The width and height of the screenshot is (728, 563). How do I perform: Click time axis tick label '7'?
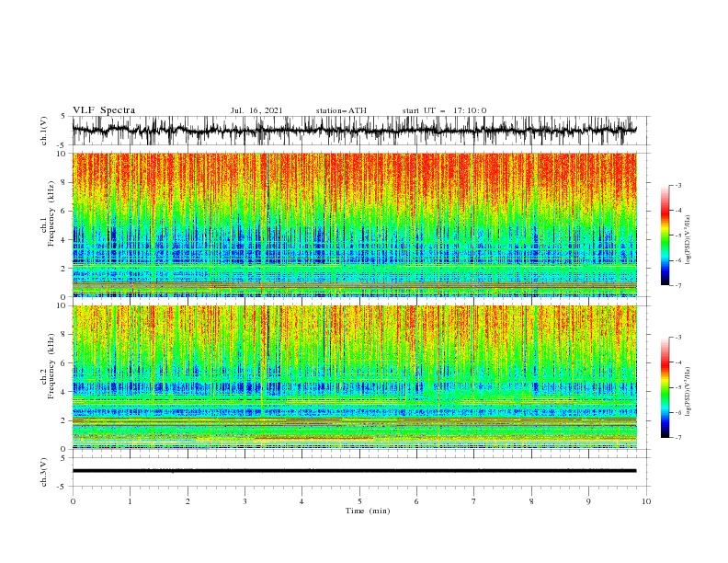click(474, 501)
